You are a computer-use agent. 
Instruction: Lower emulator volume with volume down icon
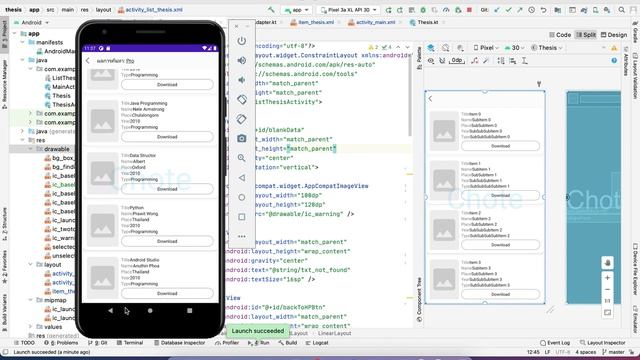(242, 80)
